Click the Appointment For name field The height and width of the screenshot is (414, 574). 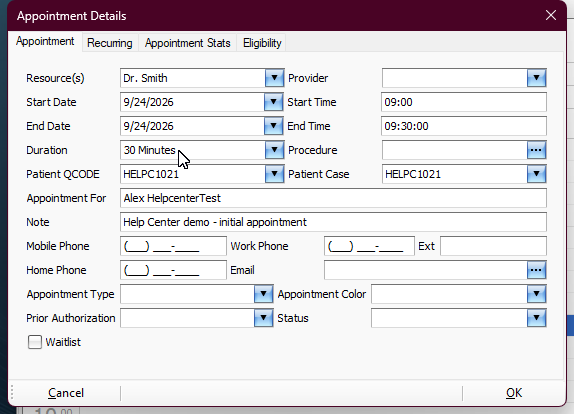[x=333, y=198]
